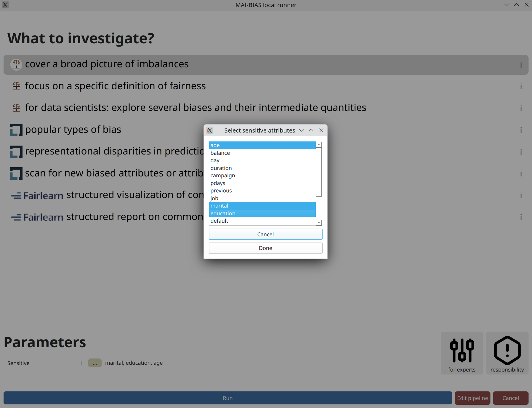The image size is (532, 408).
Task: Click the down arrow of the attribute list scrollbar
Action: (x=318, y=222)
